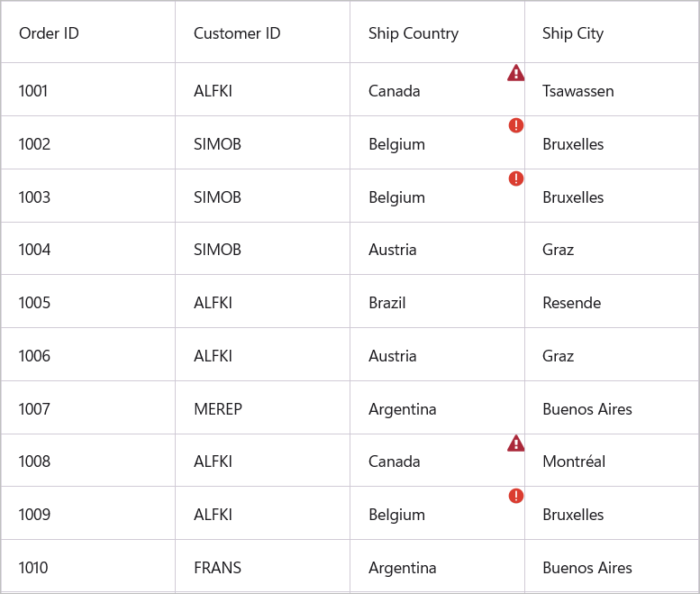This screenshot has height=594, width=700.
Task: Select the Tsawassen city cell
Action: (578, 91)
